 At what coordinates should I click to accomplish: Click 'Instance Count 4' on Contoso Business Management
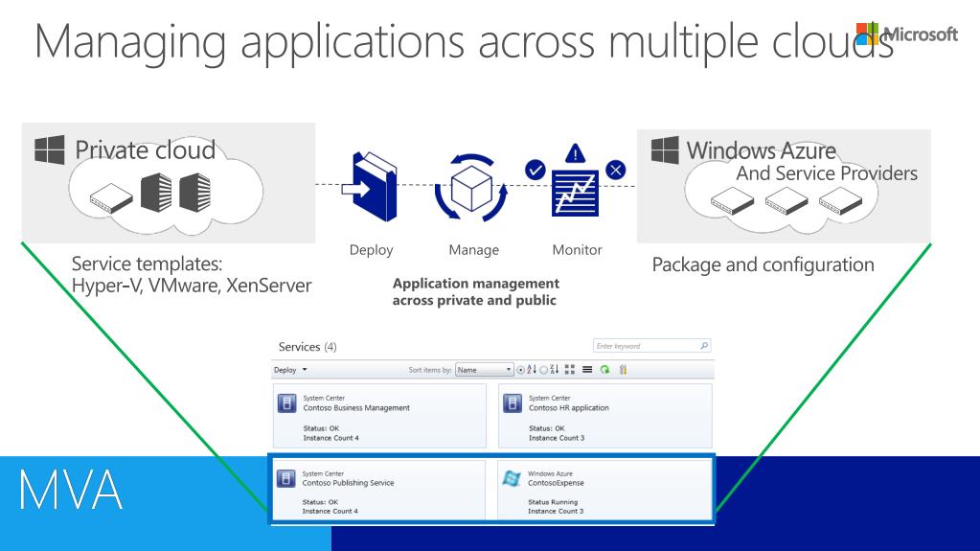click(x=330, y=438)
